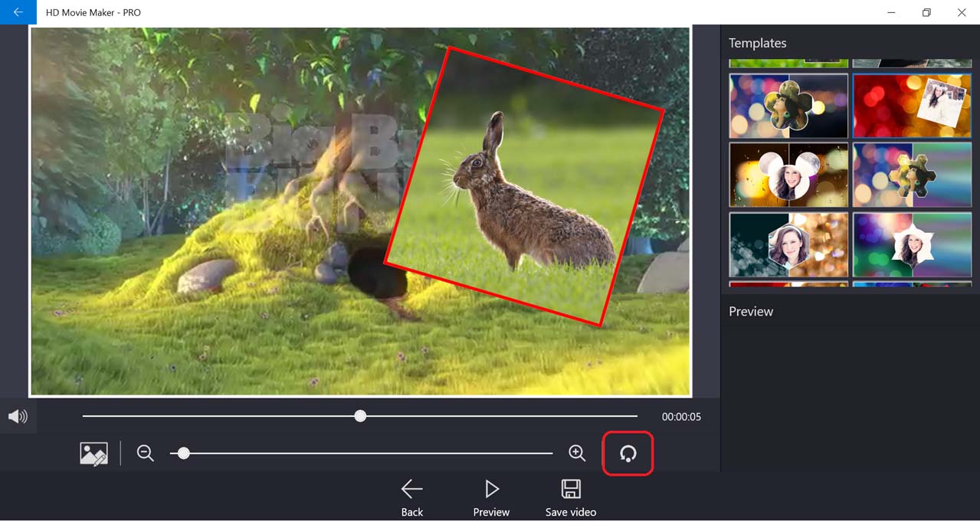Choose the hexagon cluster frame template
Image resolution: width=980 pixels, height=521 pixels.
[912, 175]
